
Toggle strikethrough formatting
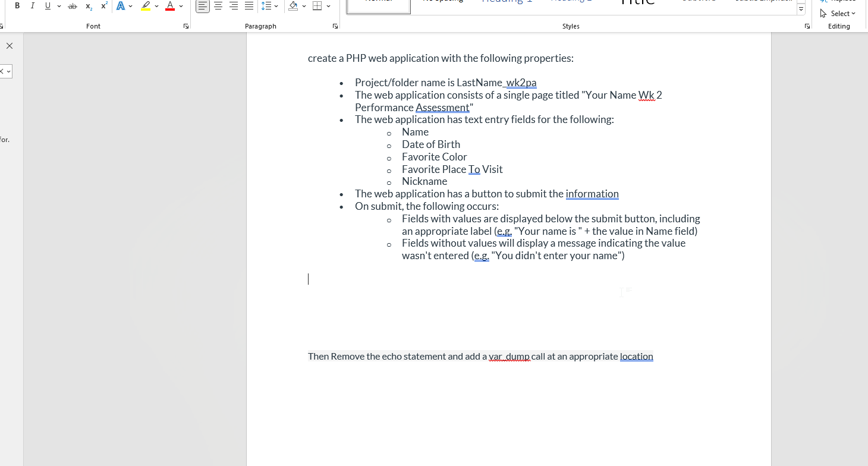73,6
